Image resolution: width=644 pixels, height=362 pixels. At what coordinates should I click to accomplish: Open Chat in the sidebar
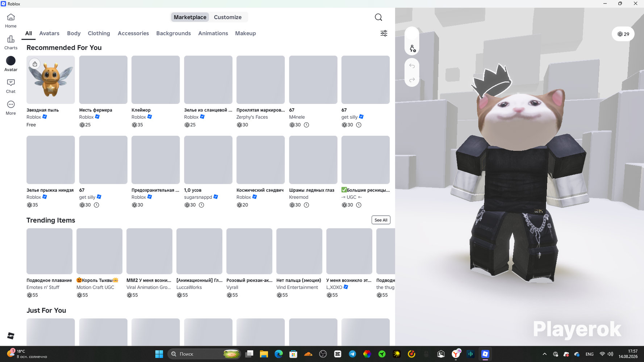(11, 86)
